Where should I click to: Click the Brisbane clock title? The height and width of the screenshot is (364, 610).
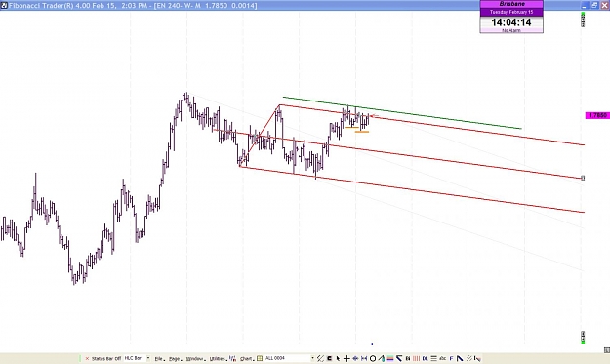coord(511,4)
